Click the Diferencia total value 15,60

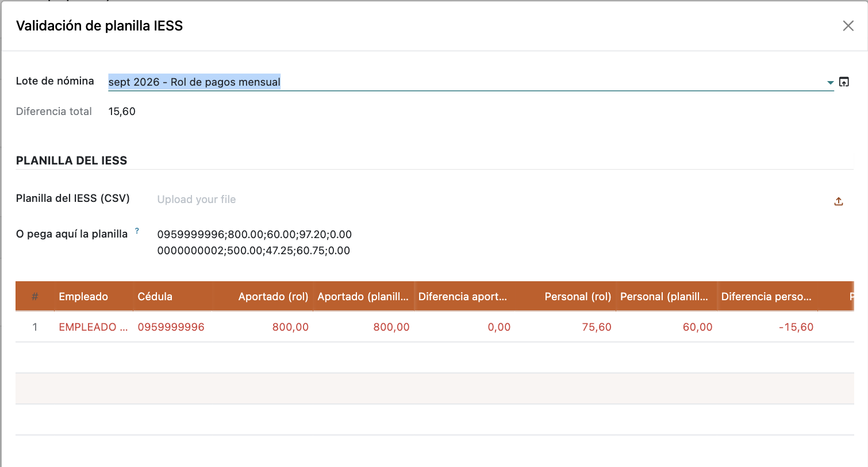122,112
